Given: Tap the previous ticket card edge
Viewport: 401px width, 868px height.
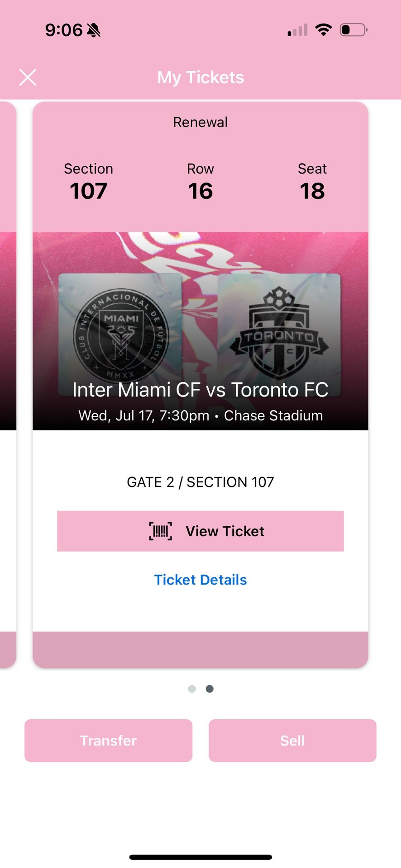Looking at the screenshot, I should tap(8, 384).
